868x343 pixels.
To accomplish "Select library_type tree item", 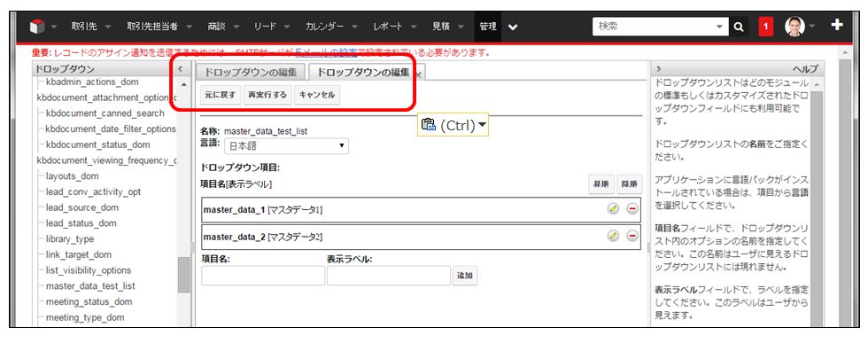I will tap(70, 238).
